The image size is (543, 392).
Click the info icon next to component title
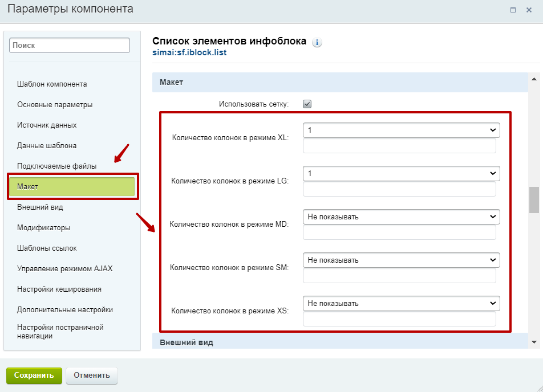point(317,43)
